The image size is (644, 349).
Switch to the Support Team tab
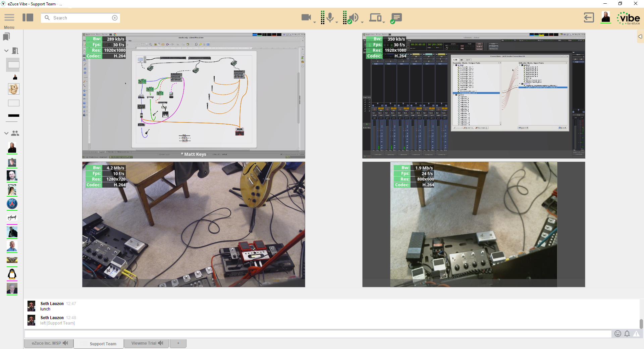(x=99, y=344)
